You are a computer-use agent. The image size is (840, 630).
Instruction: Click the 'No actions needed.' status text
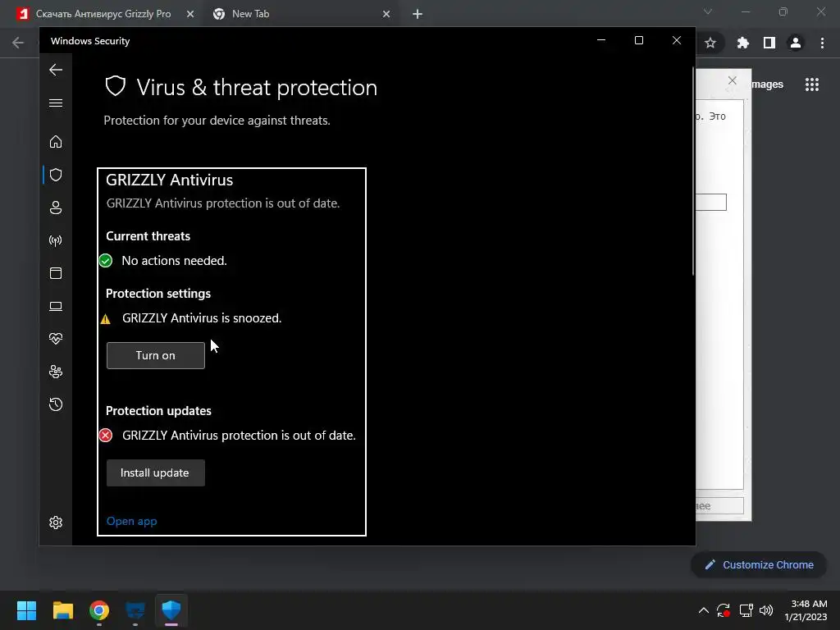[x=174, y=261]
